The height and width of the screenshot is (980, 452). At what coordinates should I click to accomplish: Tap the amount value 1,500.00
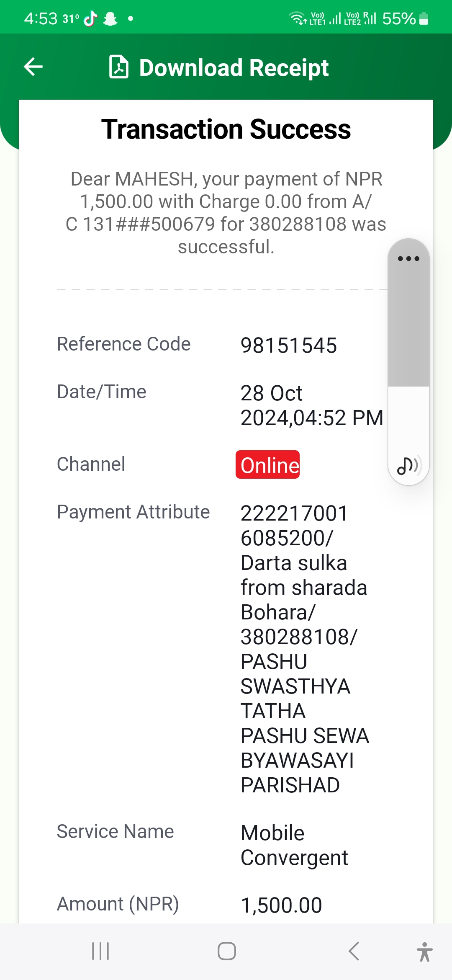tap(281, 905)
